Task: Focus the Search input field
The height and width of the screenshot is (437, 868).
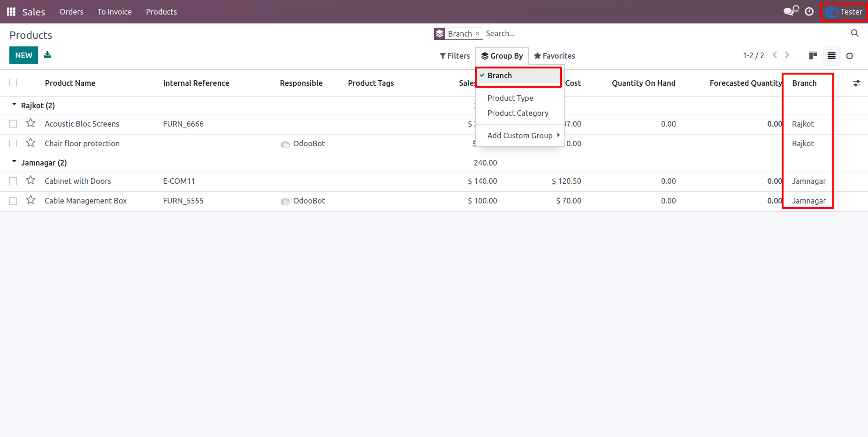Action: pos(666,33)
